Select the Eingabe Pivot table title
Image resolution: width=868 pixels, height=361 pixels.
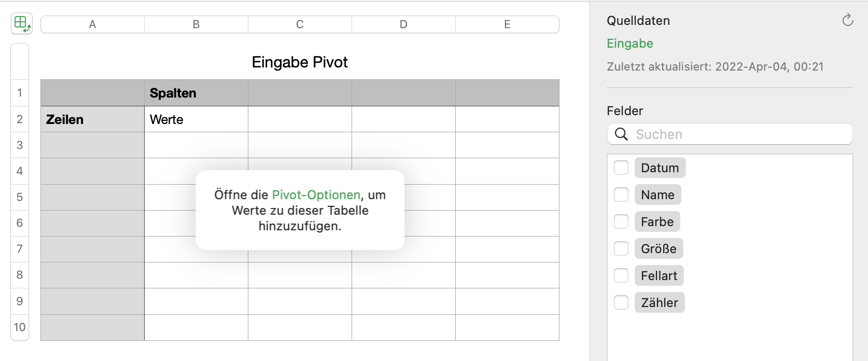pos(300,62)
